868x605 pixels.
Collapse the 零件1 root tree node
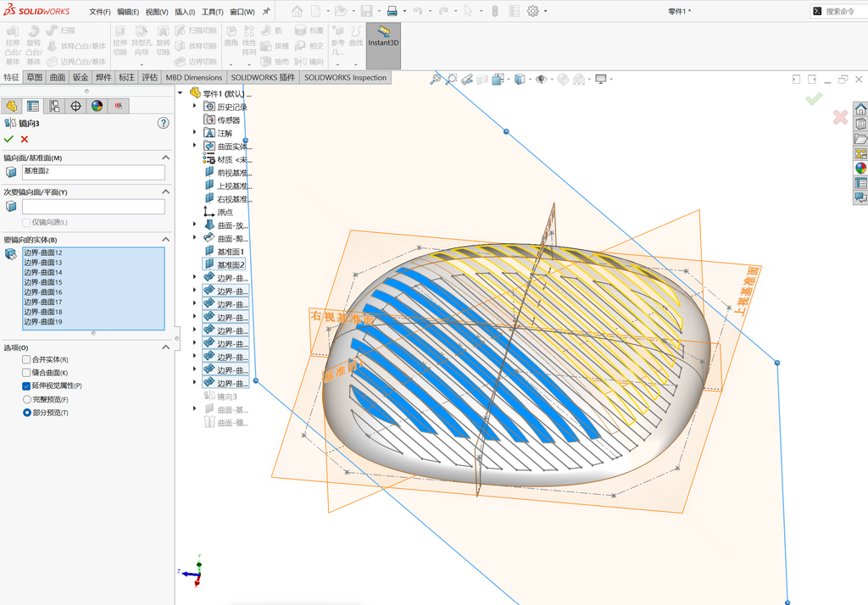[x=181, y=93]
